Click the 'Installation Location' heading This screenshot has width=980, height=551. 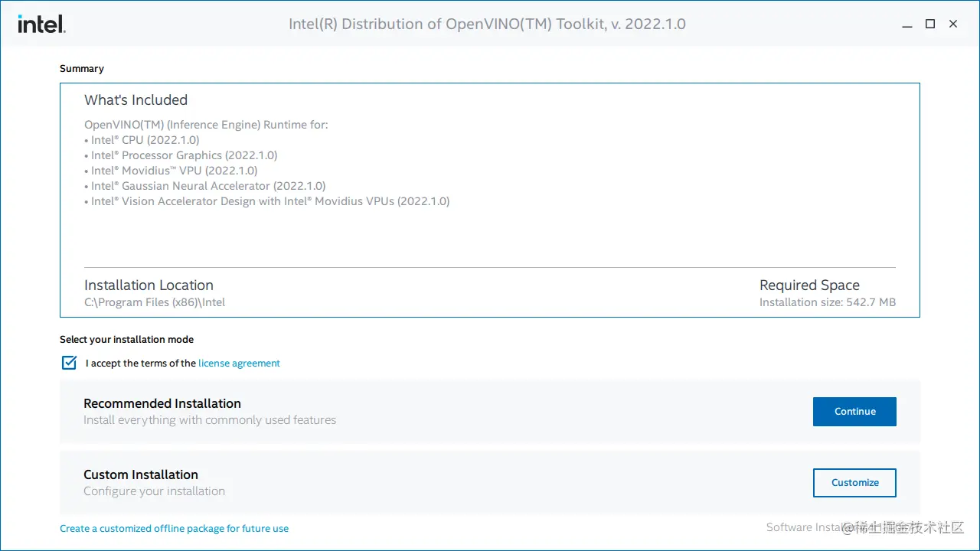[149, 285]
